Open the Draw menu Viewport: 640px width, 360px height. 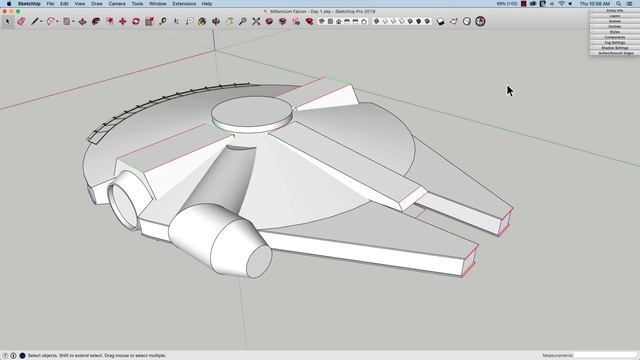click(x=97, y=4)
